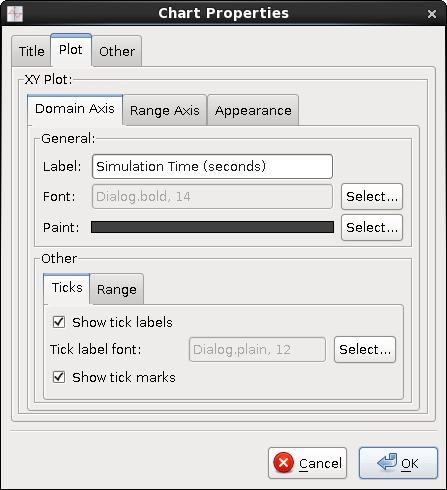447x490 pixels.
Task: Toggle Show tick labels checkbox
Action: [59, 322]
